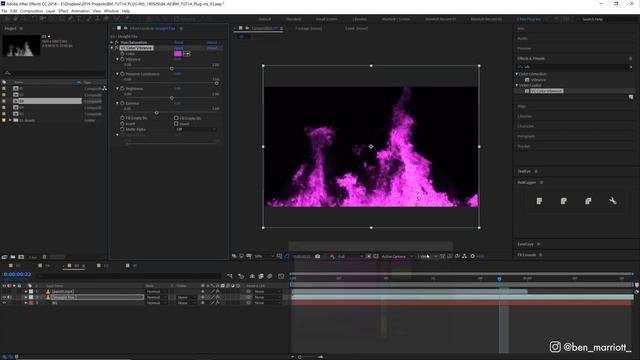Open the Graph Editor in the timeline
Image resolution: width=640 pixels, height=360 pixels.
click(x=281, y=276)
